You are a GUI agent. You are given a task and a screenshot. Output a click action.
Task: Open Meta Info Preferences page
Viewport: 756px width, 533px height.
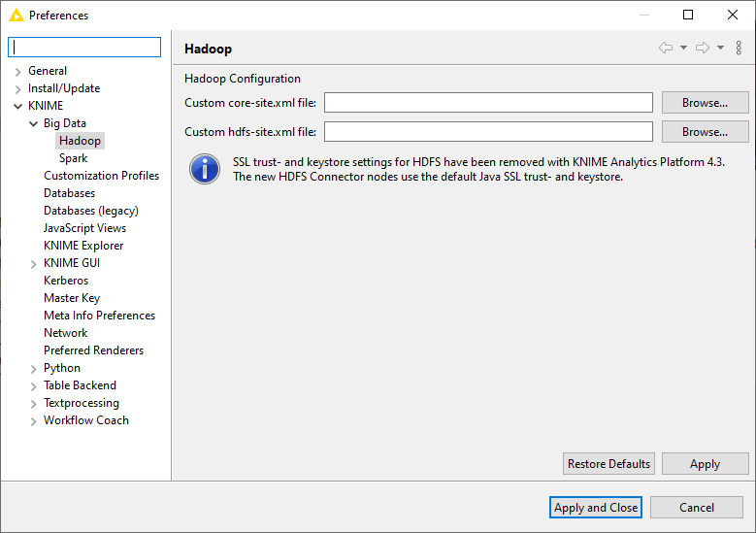pyautogui.click(x=99, y=316)
